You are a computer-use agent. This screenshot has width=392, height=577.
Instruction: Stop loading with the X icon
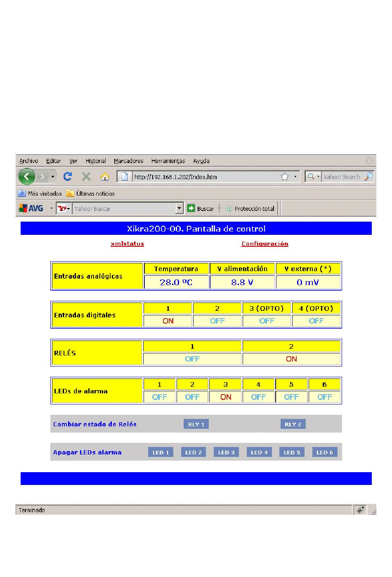pyautogui.click(x=86, y=177)
